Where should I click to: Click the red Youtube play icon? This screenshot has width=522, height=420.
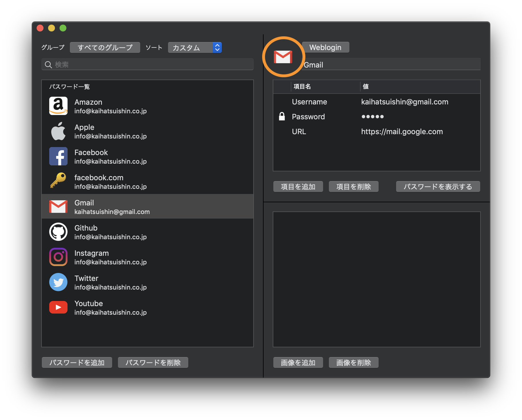tap(58, 307)
